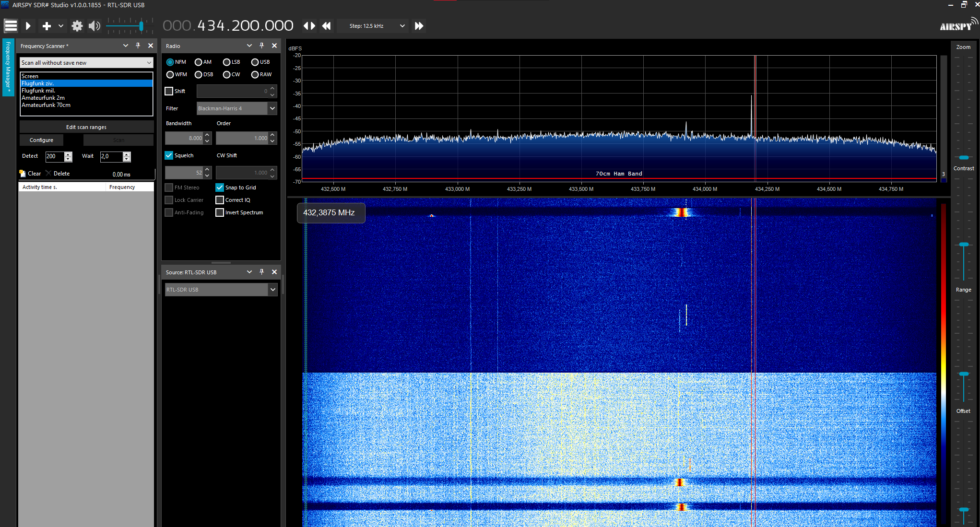980x527 pixels.
Task: Toggle the Snap to Grid checkbox
Action: (220, 187)
